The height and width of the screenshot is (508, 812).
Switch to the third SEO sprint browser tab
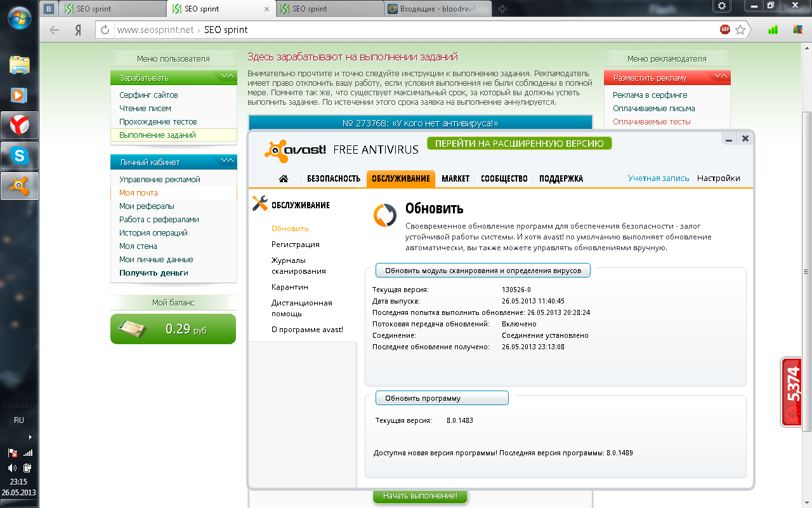330,9
